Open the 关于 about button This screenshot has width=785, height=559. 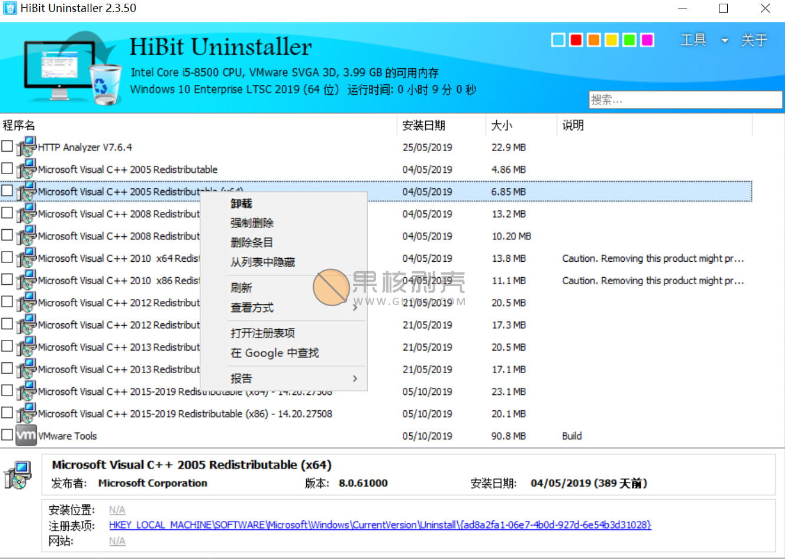point(754,41)
